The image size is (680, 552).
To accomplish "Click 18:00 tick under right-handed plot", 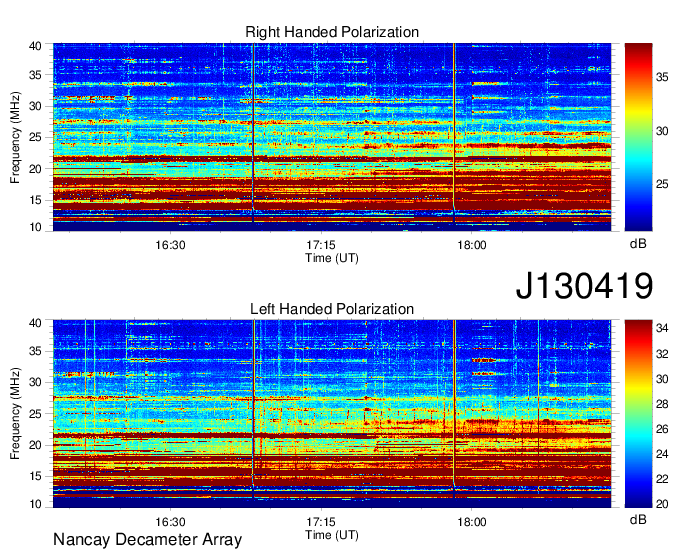I will 472,245.
